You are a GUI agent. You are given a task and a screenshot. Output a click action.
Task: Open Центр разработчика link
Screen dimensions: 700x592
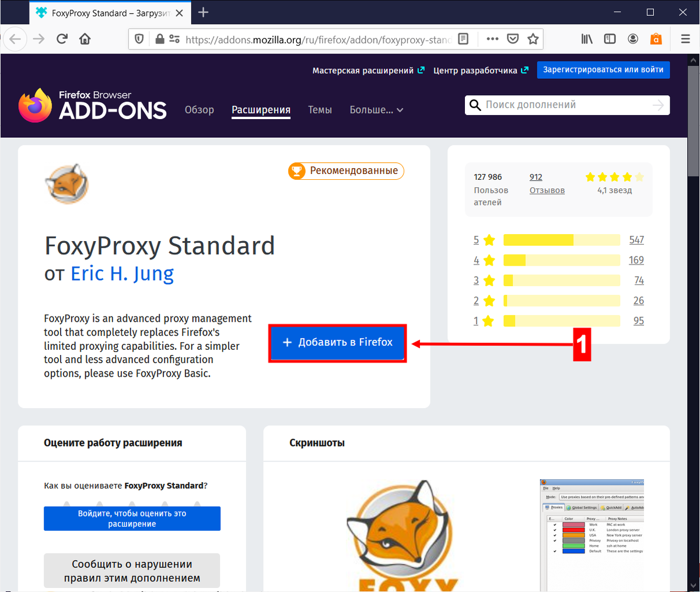point(481,70)
